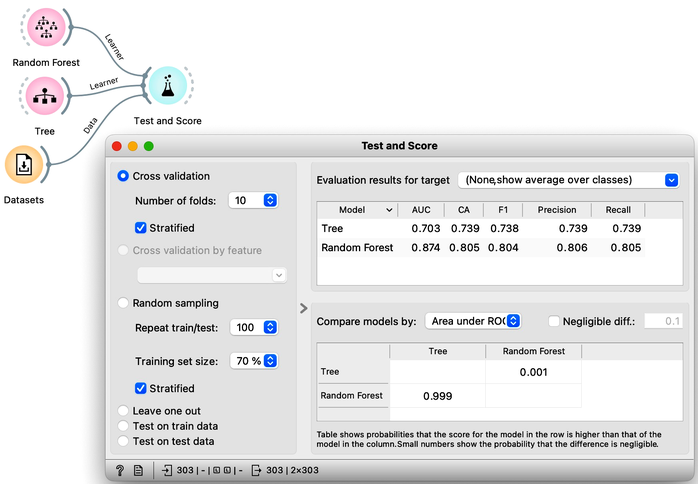Viewport: 698px width, 484px height.
Task: Click the Tree widget icon
Action: [x=45, y=96]
